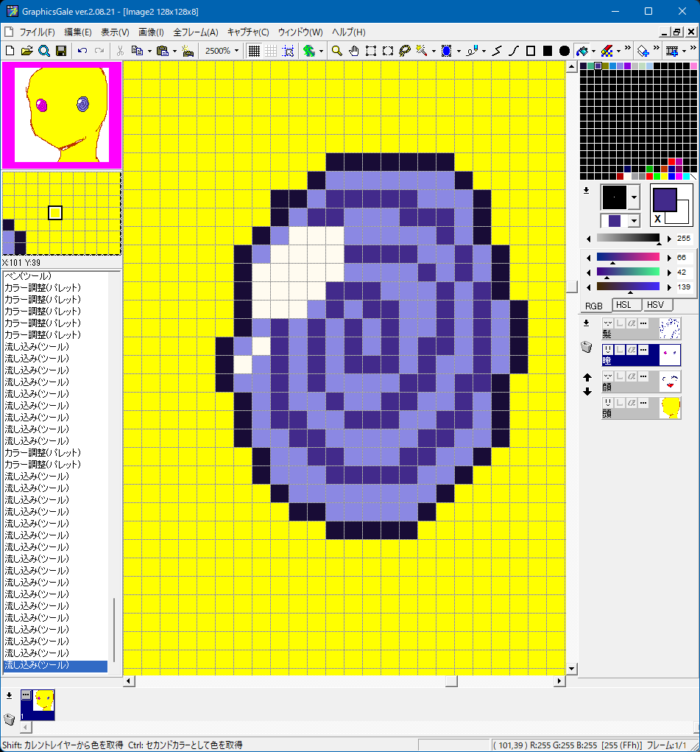Toggle alpha channel on the 瞳 layer
The image size is (700, 752).
pyautogui.click(x=632, y=350)
